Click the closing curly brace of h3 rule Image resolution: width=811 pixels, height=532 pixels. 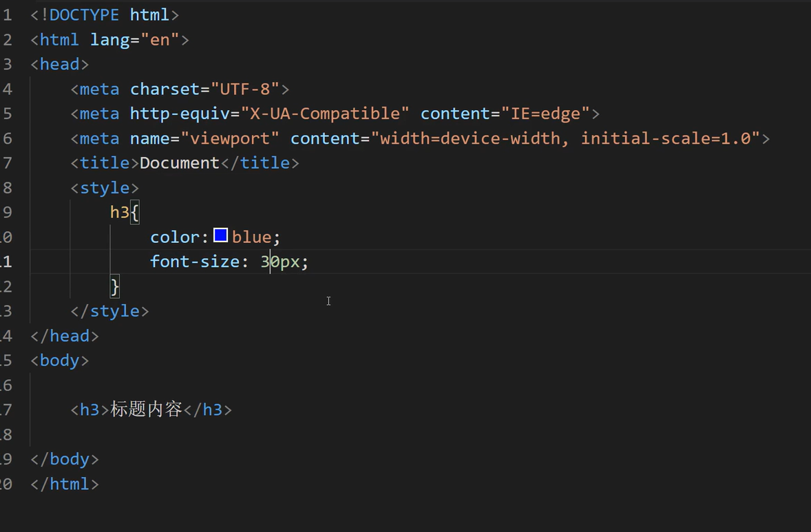tap(115, 286)
